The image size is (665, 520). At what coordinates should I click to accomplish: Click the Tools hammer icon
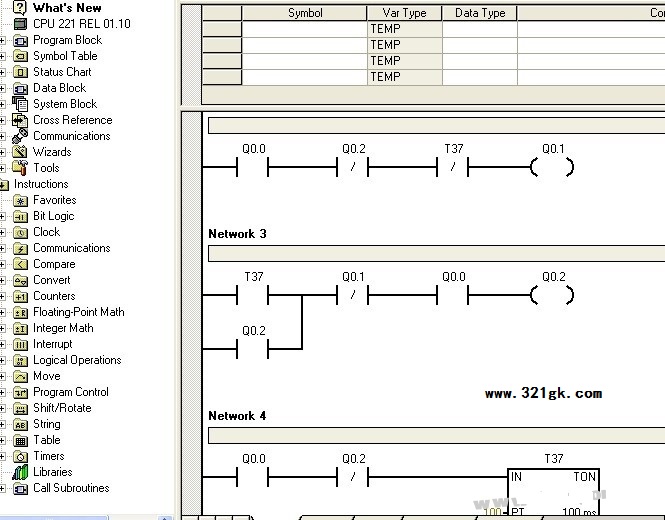(x=21, y=168)
